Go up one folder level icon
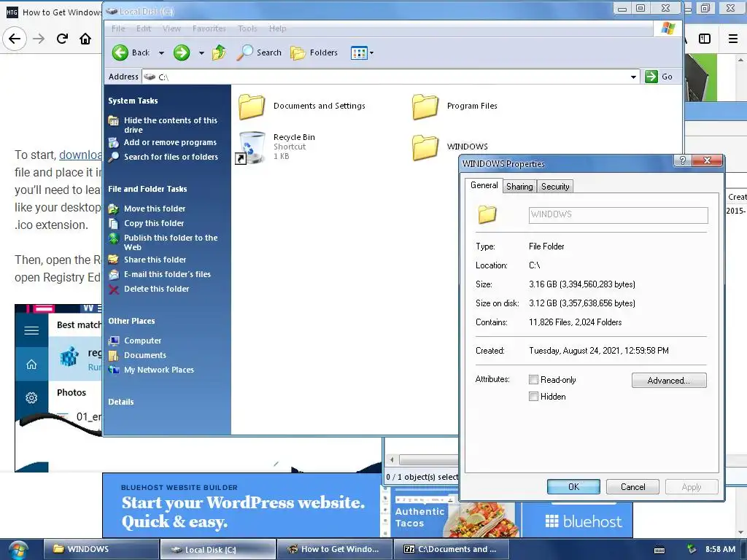Viewport: 747px width, 560px height. [219, 52]
